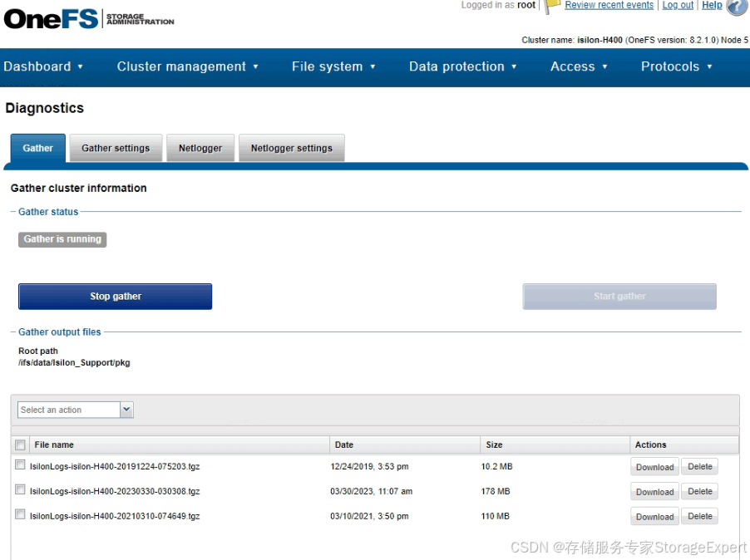Delete the 20191224-075203 log file
The width and height of the screenshot is (750, 560).
pyautogui.click(x=700, y=467)
